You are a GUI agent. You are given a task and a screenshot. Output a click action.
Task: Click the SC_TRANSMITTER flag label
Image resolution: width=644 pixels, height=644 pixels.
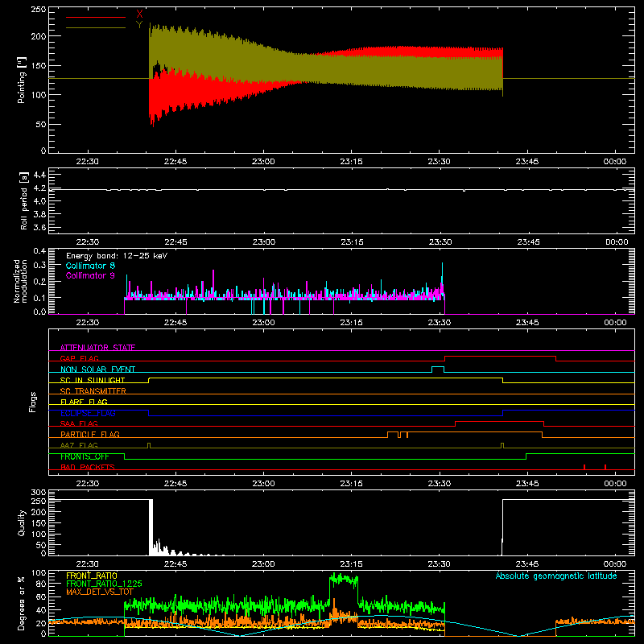(x=93, y=391)
